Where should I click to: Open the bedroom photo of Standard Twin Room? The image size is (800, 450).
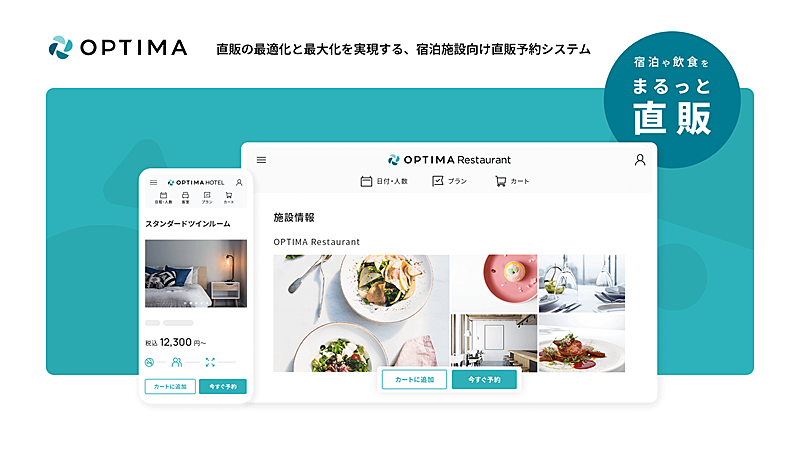(x=196, y=273)
